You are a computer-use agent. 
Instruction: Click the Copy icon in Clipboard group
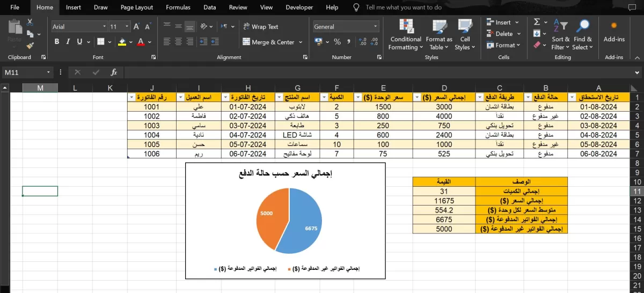[30, 34]
